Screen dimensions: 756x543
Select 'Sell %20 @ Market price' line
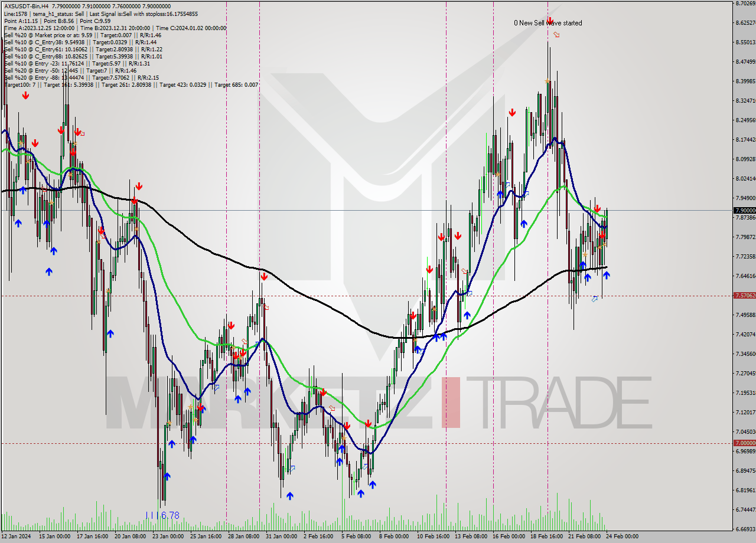pos(82,35)
